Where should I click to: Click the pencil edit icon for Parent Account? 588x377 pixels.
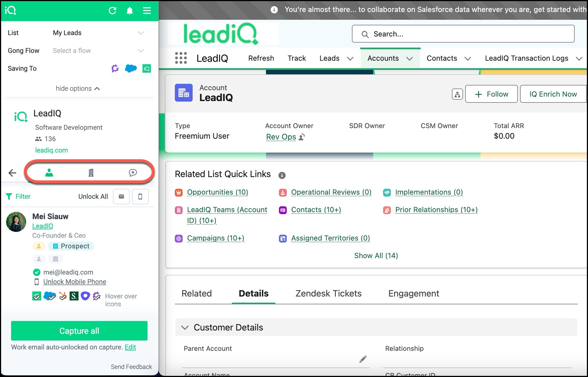[363, 359]
